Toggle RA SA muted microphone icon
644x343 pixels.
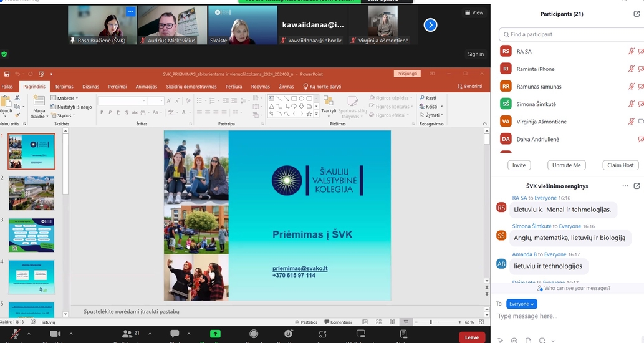(x=632, y=51)
